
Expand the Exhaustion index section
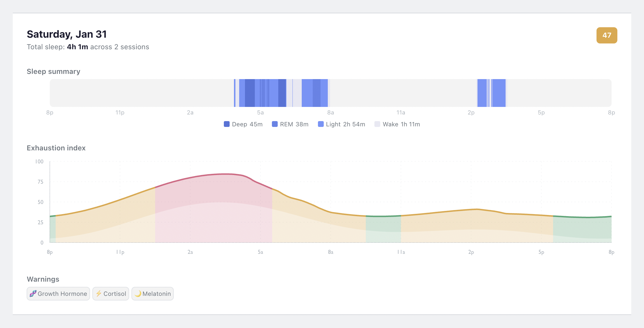(x=56, y=148)
